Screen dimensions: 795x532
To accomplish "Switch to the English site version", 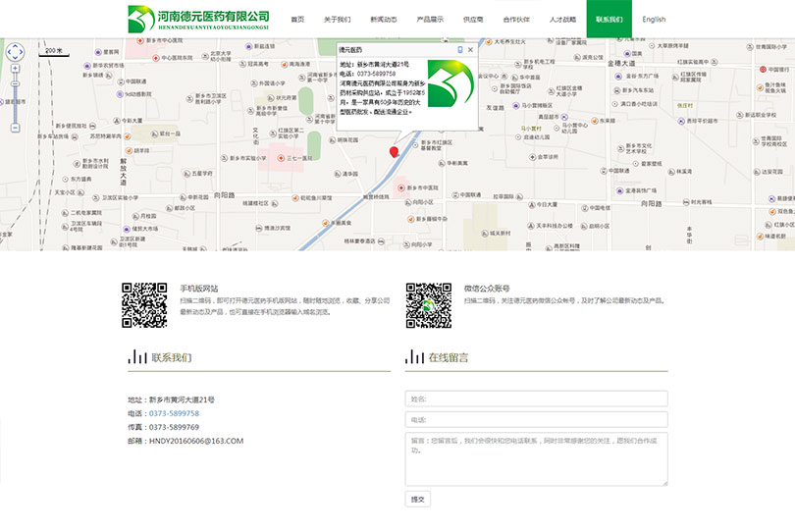I will pos(654,20).
